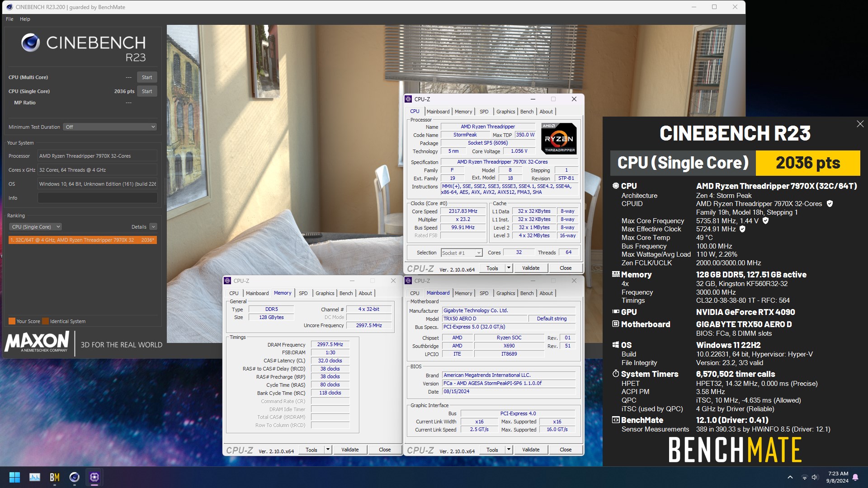Viewport: 868px width, 488px height.
Task: Switch to Graphics tab in Memory CPU-Z
Action: [325, 293]
